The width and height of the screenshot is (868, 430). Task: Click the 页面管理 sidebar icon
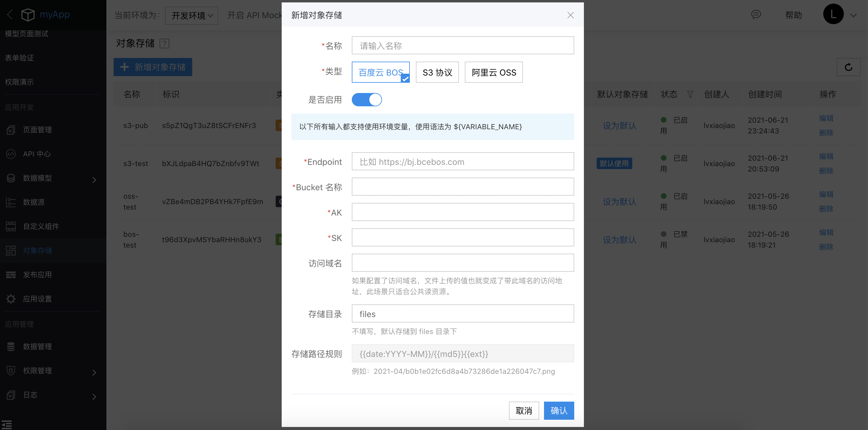(11, 130)
